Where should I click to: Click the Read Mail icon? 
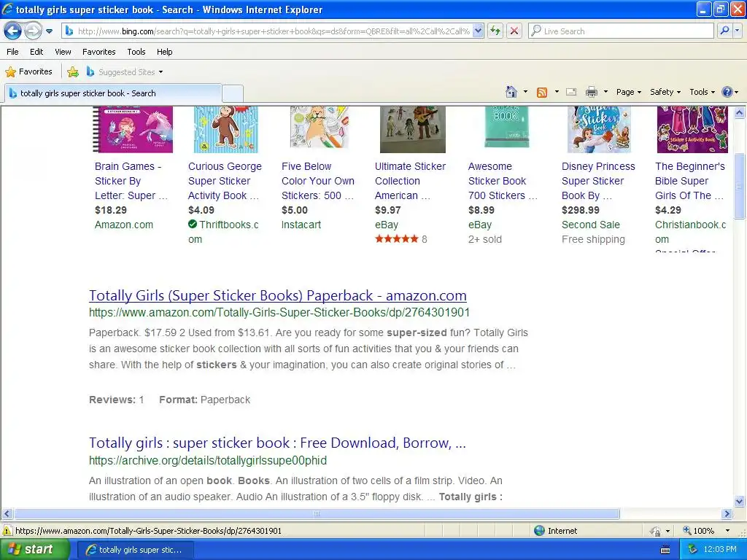click(571, 92)
